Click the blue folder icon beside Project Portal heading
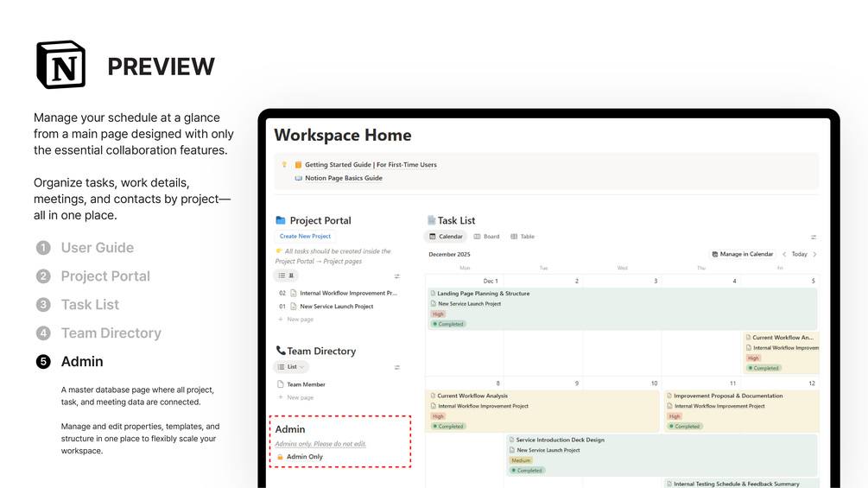The width and height of the screenshot is (868, 488). point(281,220)
